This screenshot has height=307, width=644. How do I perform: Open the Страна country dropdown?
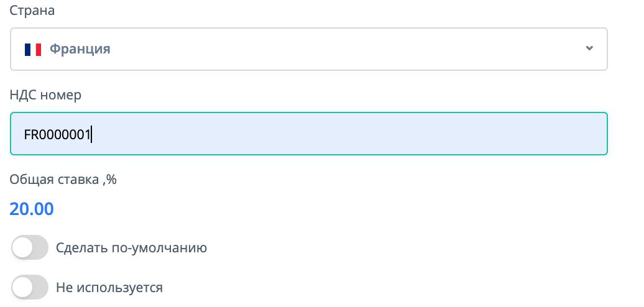coord(308,48)
